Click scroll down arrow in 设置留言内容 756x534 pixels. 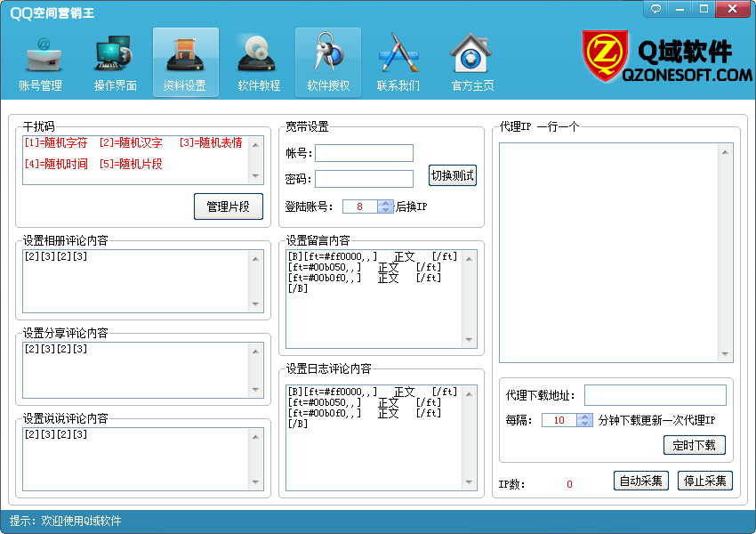point(469,340)
